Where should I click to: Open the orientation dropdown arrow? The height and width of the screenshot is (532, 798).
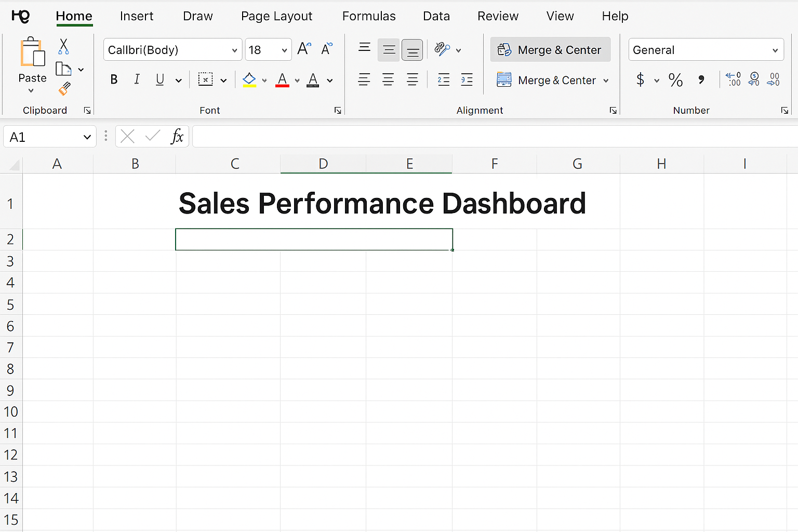click(x=458, y=50)
